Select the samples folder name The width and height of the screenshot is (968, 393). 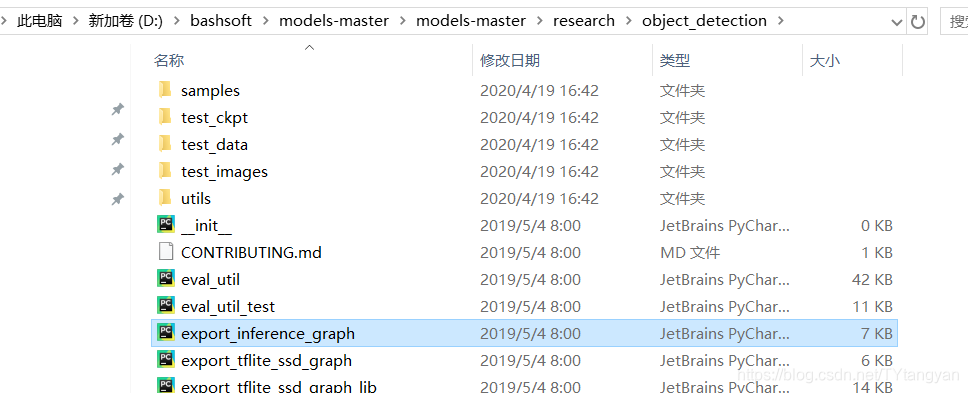point(211,91)
